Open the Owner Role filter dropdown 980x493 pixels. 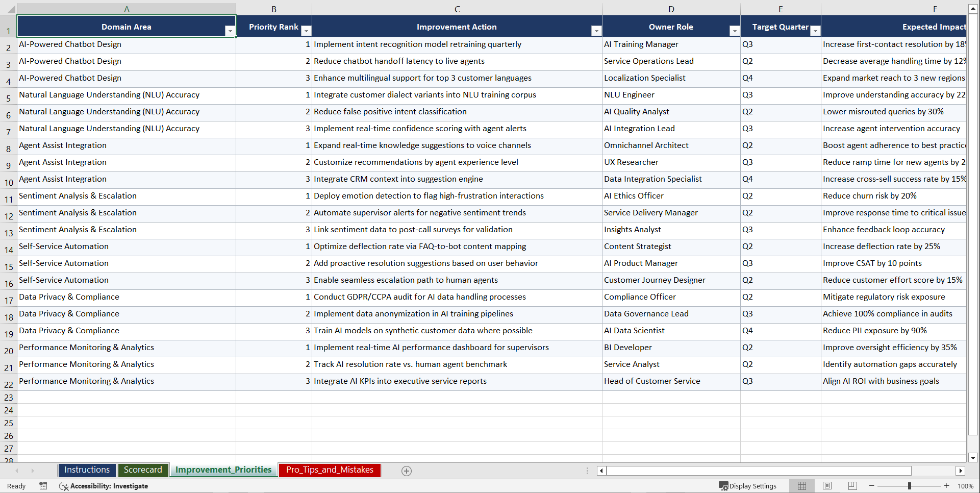point(735,31)
